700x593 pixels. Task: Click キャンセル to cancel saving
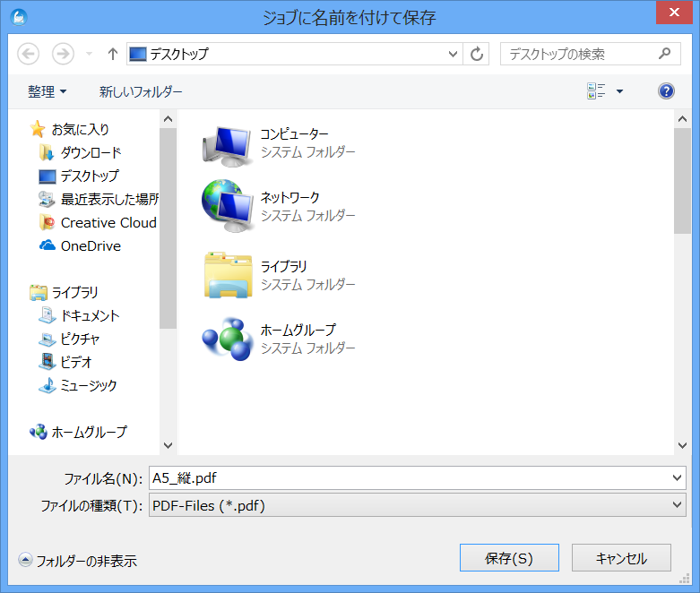[621, 558]
